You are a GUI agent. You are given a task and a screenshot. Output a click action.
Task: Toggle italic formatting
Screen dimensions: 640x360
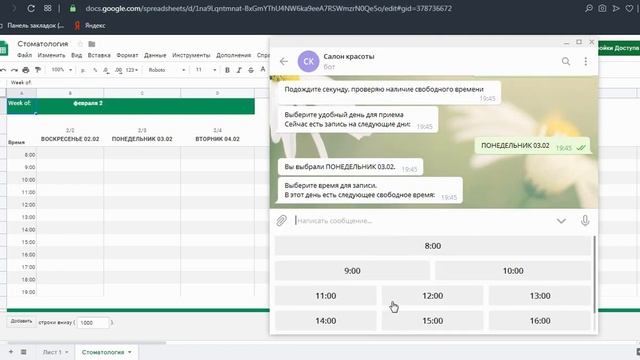(x=239, y=70)
